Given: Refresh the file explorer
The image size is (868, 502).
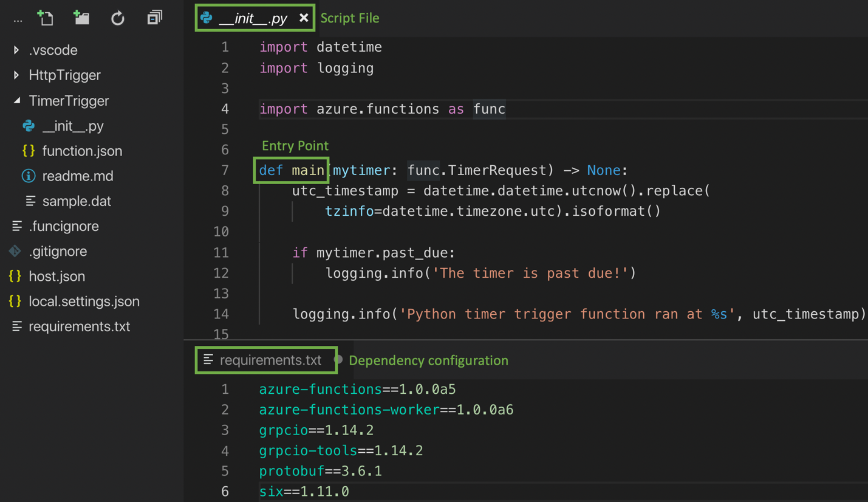Looking at the screenshot, I should point(117,18).
